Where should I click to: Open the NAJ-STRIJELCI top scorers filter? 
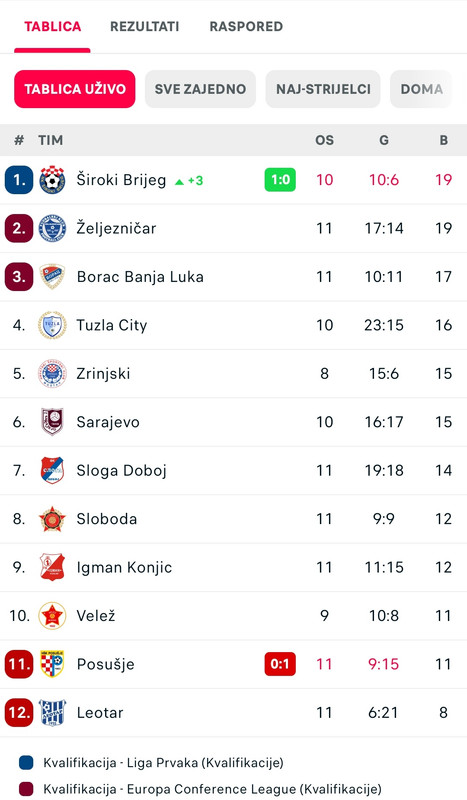[x=323, y=89]
